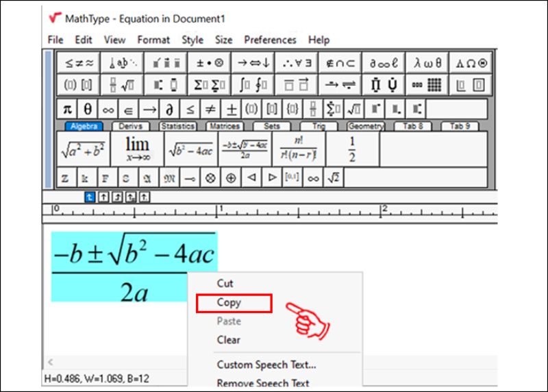The image size is (548, 392).
Task: Choose Custom Speech Text... from context menu
Action: click(266, 365)
